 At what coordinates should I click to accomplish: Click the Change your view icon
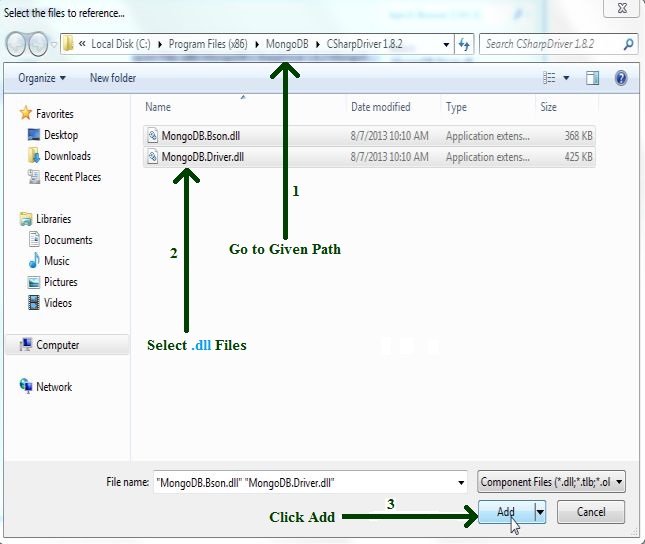[x=549, y=77]
